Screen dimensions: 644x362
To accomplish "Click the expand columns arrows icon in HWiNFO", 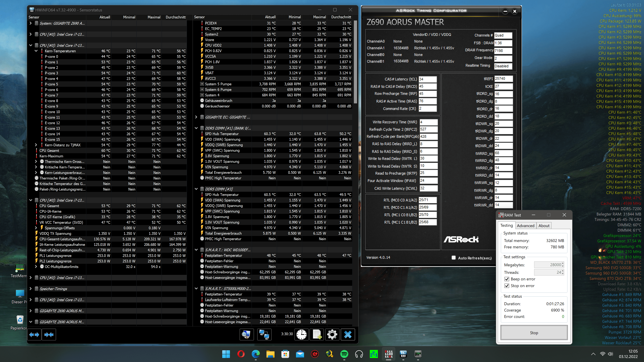I will pos(34,335).
